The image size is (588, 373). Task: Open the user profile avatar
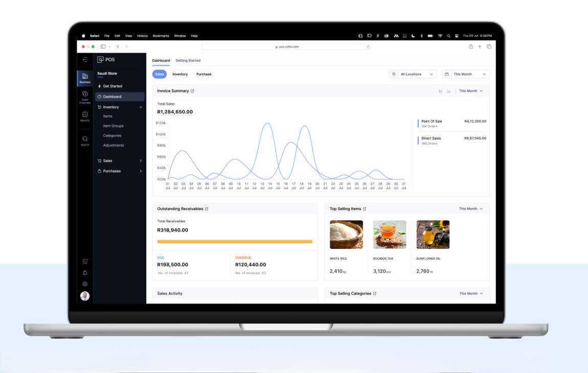[85, 296]
